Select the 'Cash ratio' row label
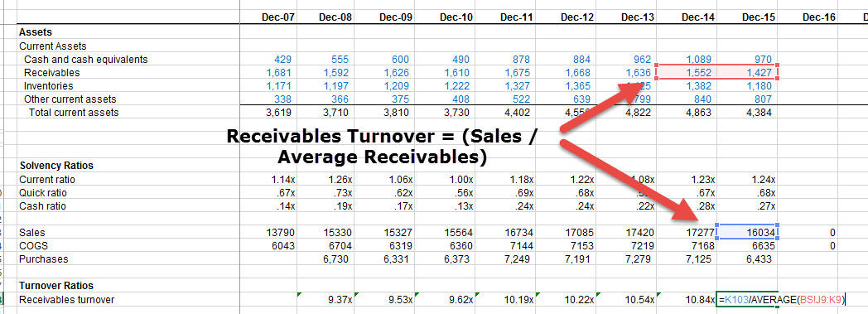The image size is (868, 314). (128, 206)
